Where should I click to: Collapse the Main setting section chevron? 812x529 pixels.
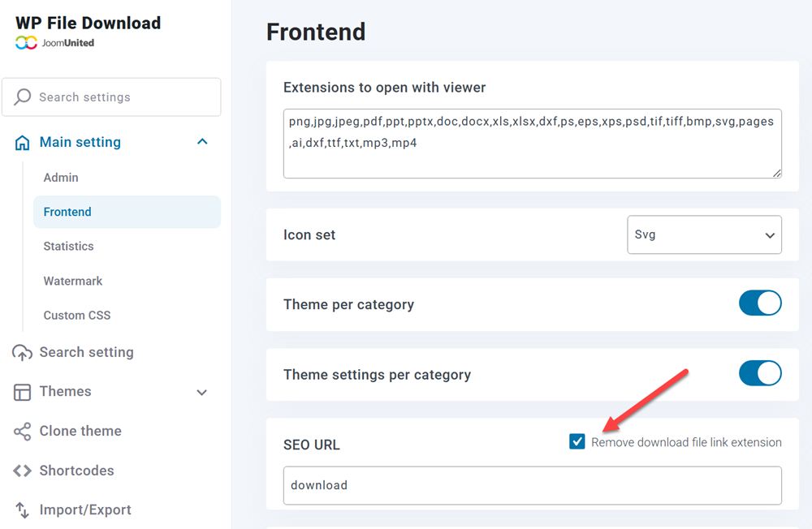(x=202, y=142)
